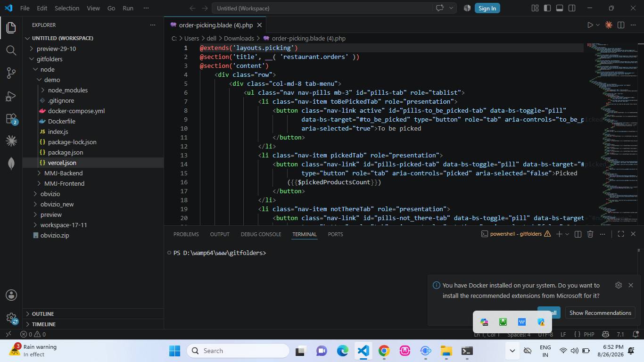This screenshot has width=644, height=362.
Task: Open the Search view in activity bar
Action: point(11,50)
